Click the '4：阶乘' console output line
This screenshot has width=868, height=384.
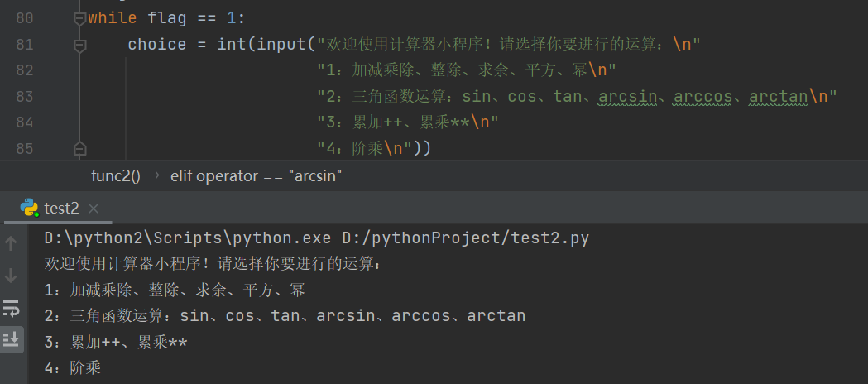click(73, 367)
